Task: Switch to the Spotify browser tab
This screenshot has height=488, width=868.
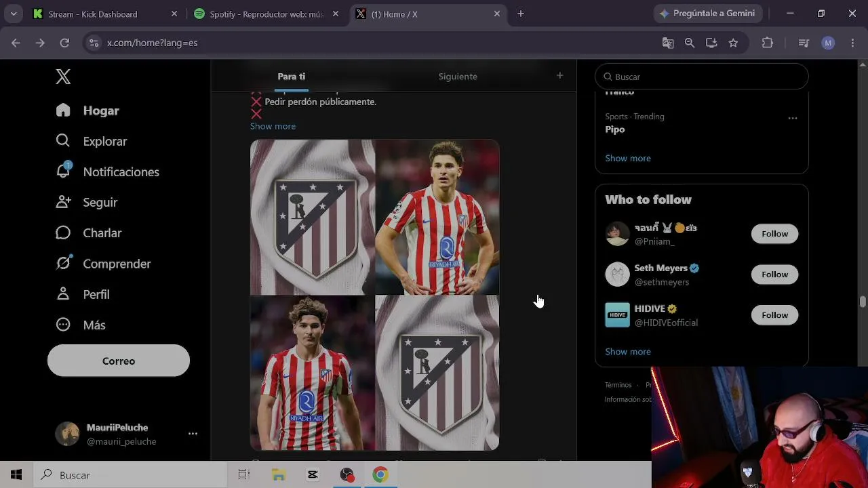Action: click(266, 14)
